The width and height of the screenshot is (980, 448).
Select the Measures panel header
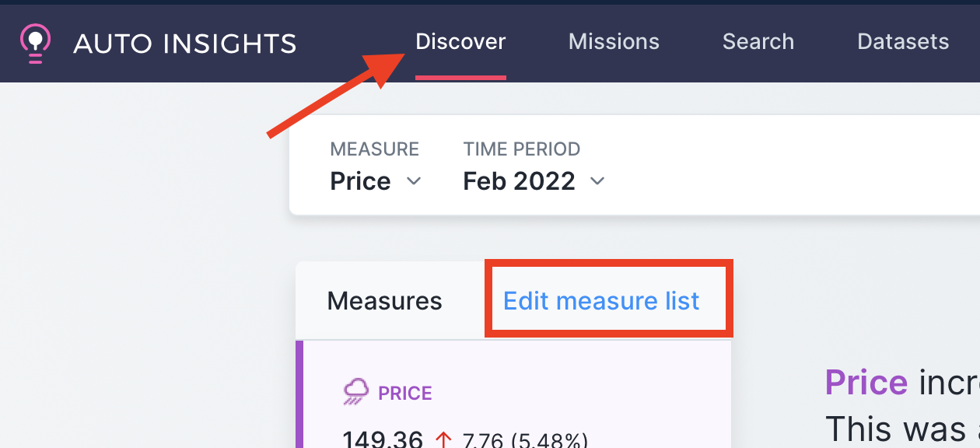pyautogui.click(x=384, y=301)
